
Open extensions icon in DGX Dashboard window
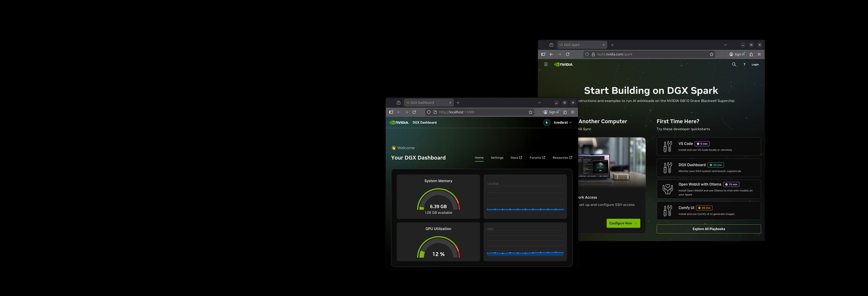[565, 112]
